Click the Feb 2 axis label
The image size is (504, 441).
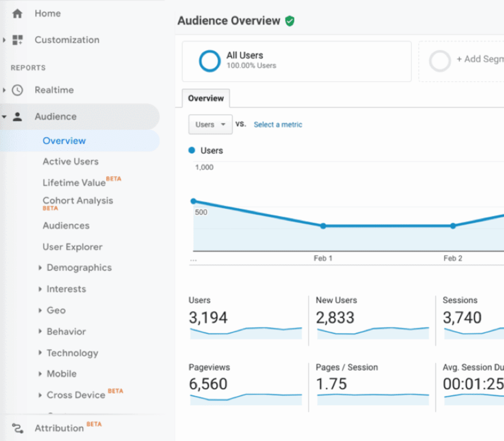453,258
